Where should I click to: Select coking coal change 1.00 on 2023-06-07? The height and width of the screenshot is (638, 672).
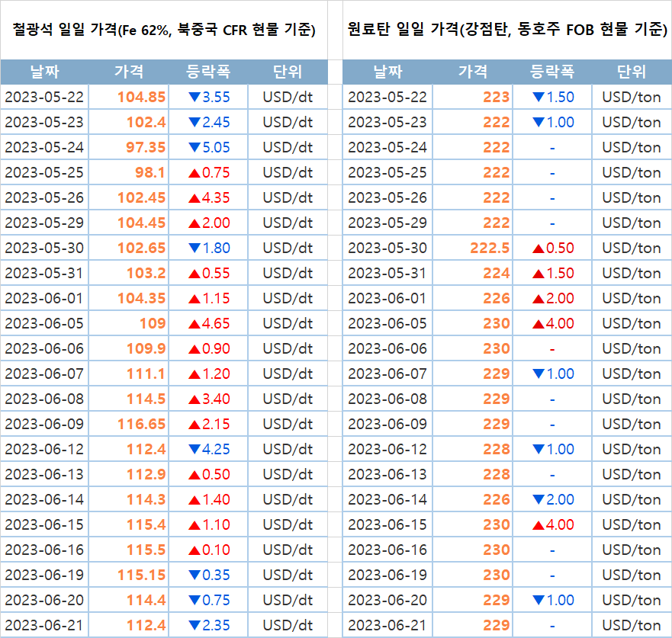(553, 374)
